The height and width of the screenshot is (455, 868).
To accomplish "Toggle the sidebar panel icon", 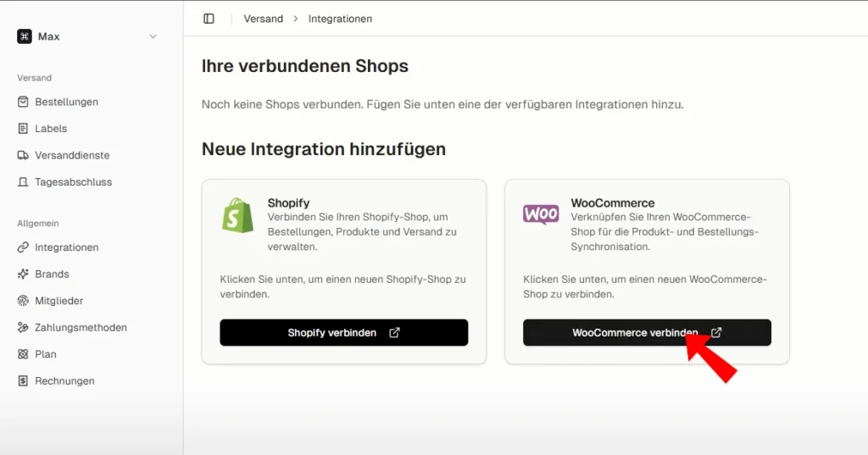I will [x=209, y=19].
